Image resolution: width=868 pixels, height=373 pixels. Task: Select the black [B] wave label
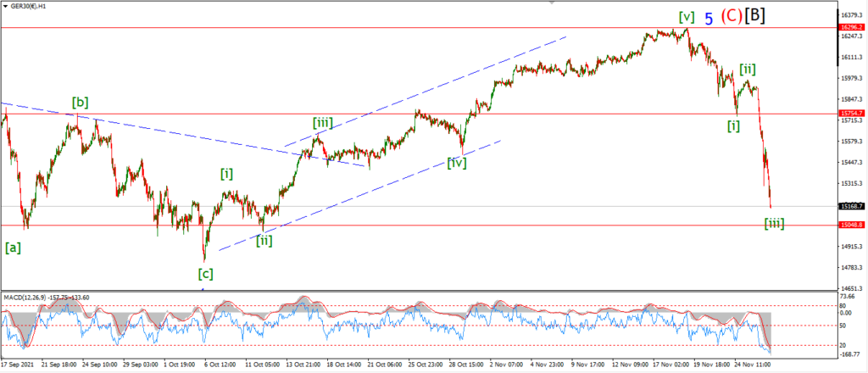754,16
